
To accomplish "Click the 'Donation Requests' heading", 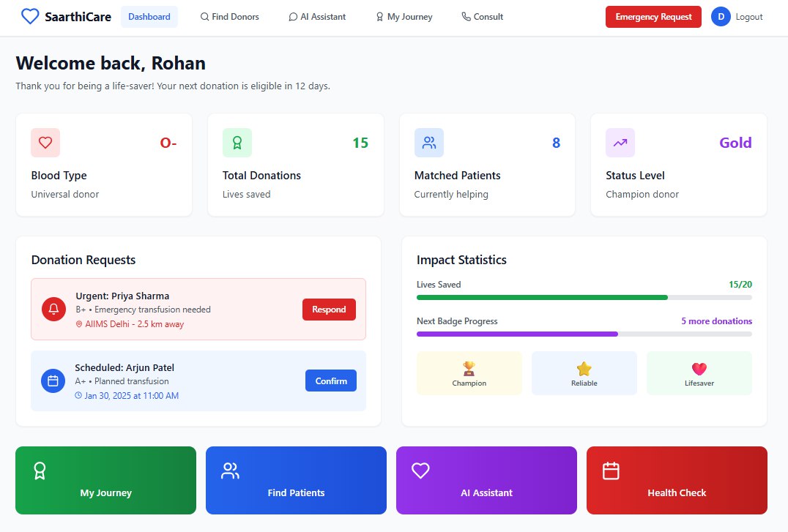I will (x=83, y=260).
